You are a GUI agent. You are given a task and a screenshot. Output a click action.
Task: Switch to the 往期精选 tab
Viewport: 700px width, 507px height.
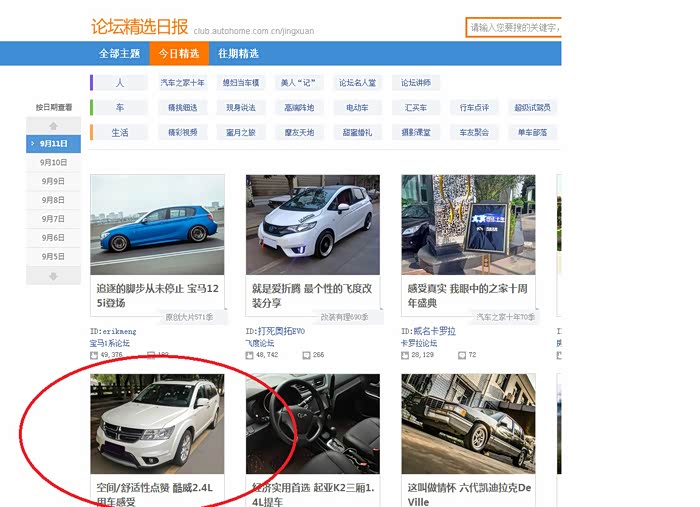coord(238,54)
